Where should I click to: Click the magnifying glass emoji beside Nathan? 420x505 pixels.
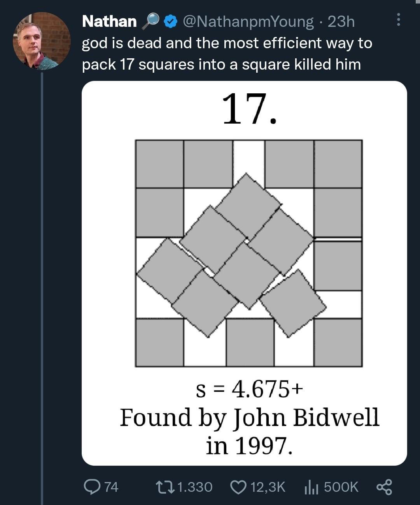point(150,22)
